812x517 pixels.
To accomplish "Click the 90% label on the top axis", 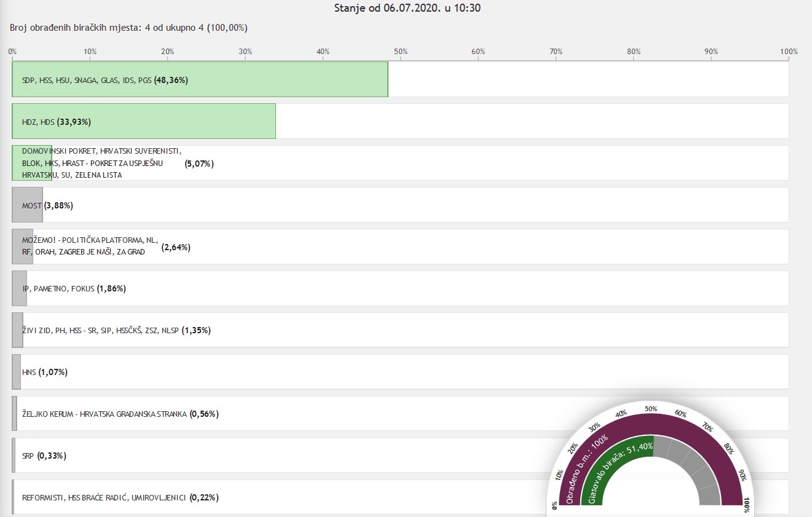I will click(711, 52).
